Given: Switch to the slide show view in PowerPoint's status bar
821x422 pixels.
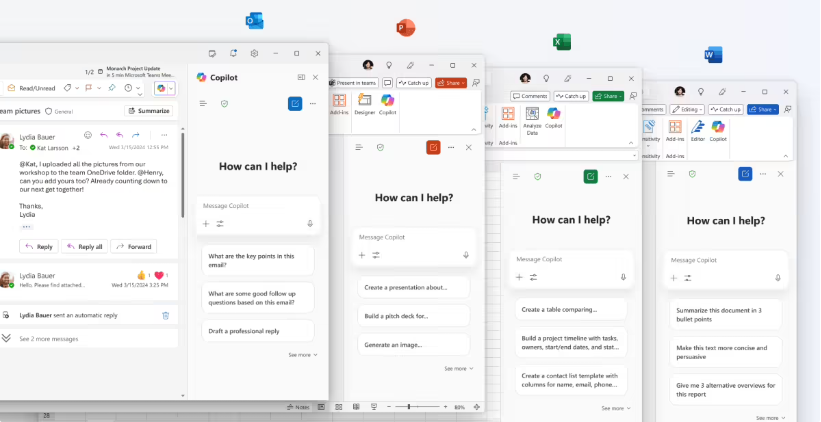Looking at the screenshot, I should click(374, 407).
